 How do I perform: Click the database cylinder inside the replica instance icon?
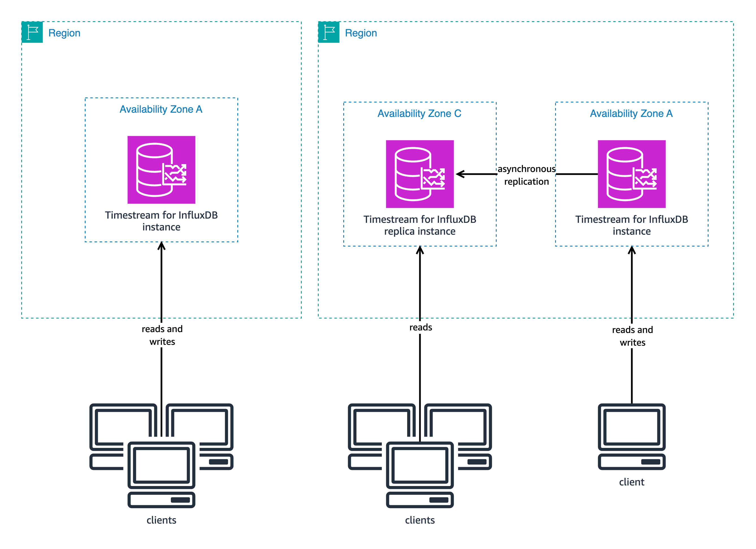coord(413,173)
